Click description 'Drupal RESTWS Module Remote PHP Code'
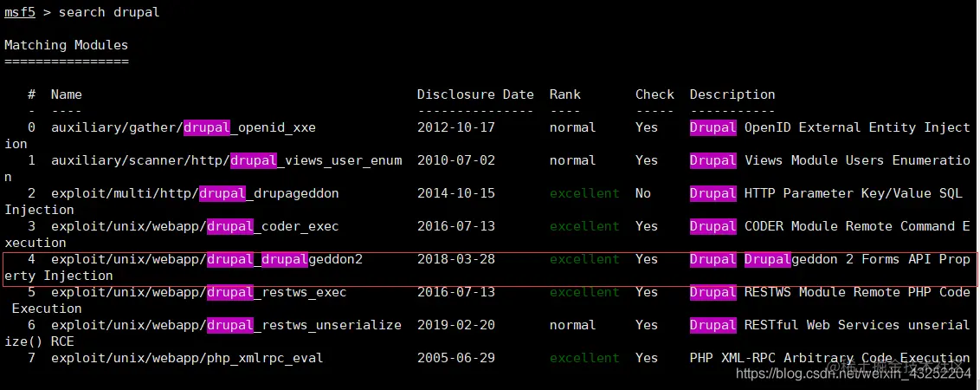The image size is (980, 390). (x=830, y=292)
